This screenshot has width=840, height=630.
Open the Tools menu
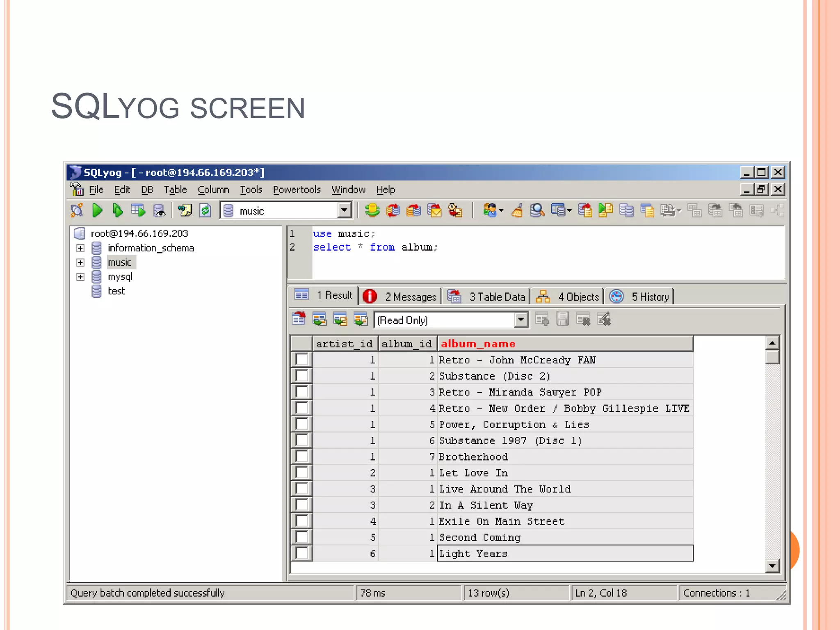point(251,190)
